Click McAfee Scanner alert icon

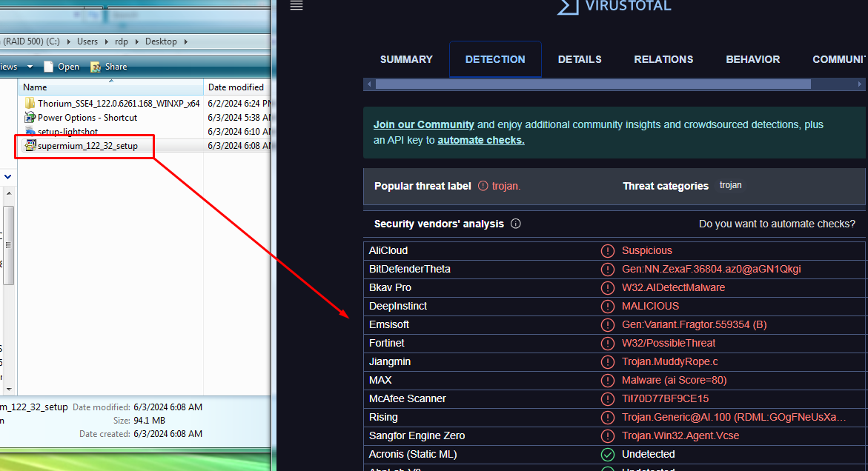607,399
